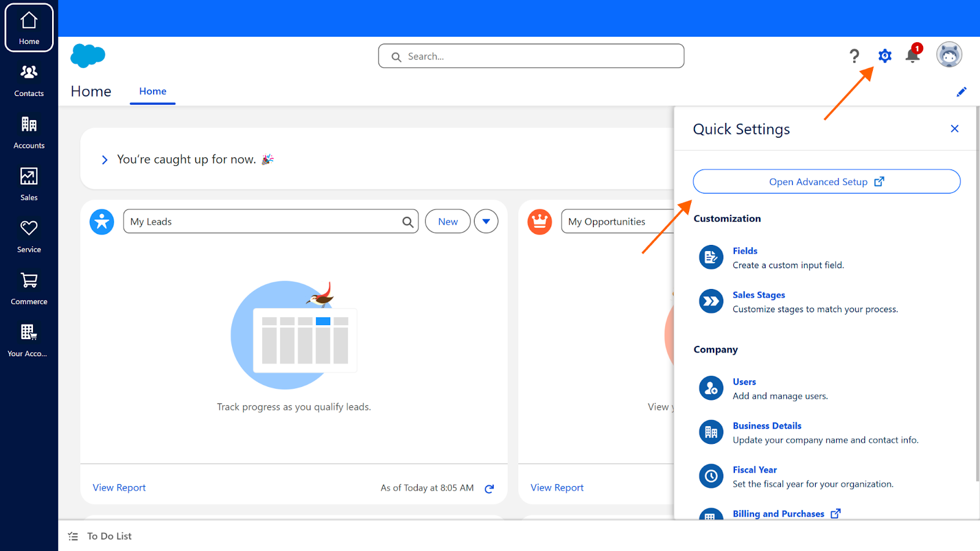Open the My Leads list view selector

271,222
